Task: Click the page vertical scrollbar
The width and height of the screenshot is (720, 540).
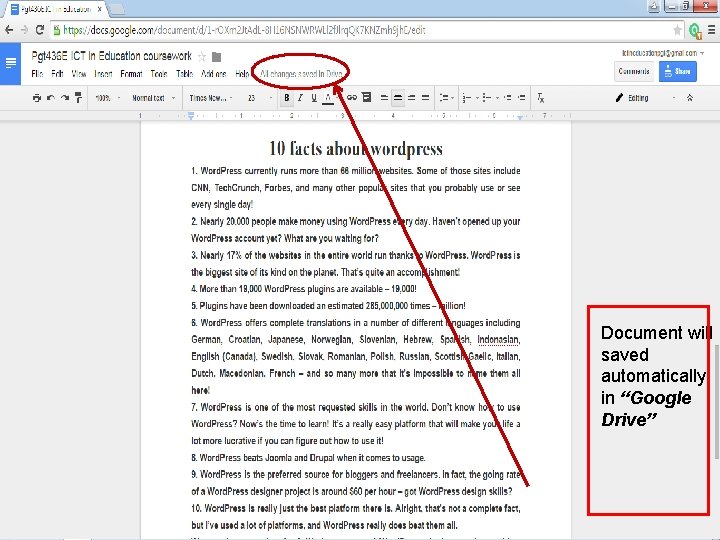Action: coord(717,401)
